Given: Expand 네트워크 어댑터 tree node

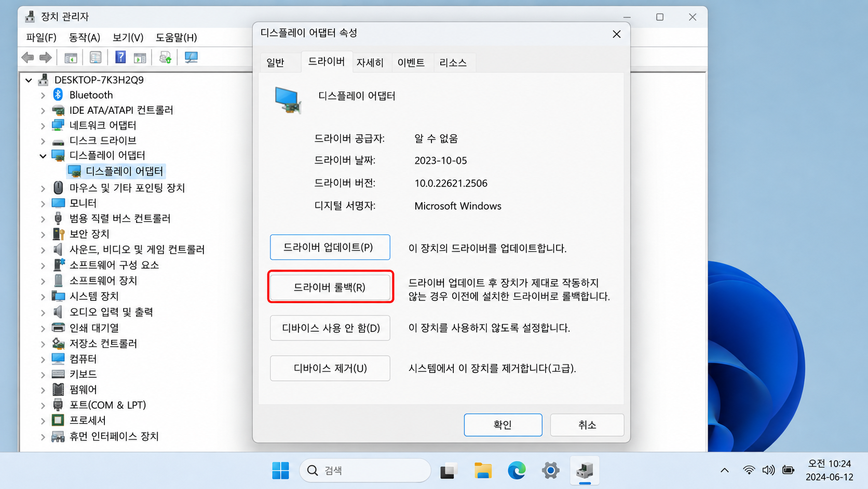Looking at the screenshot, I should (x=43, y=125).
